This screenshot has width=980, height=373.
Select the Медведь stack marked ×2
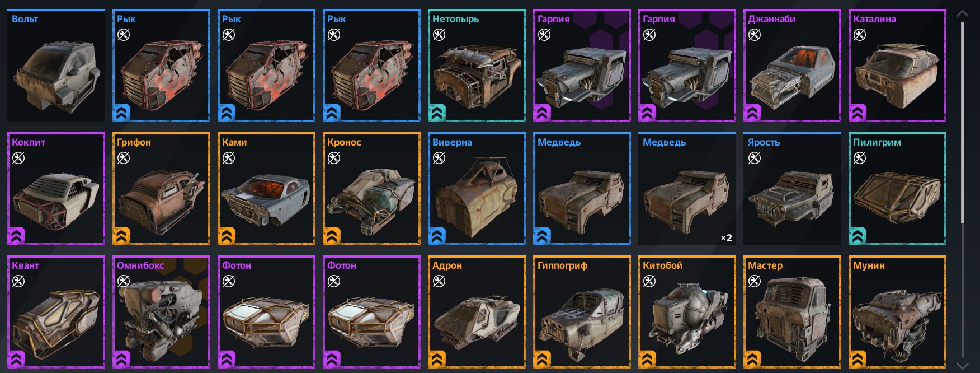(x=687, y=189)
